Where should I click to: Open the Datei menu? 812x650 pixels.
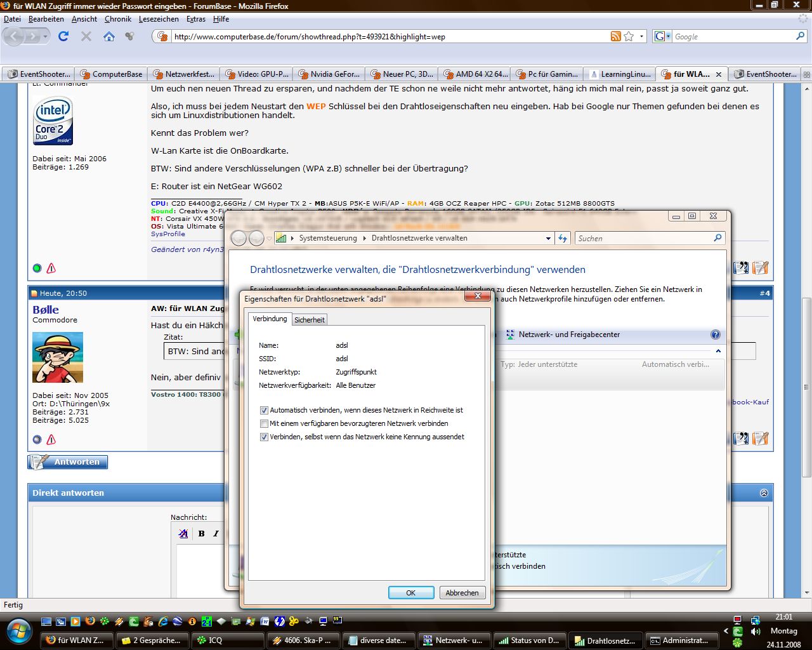(12, 19)
